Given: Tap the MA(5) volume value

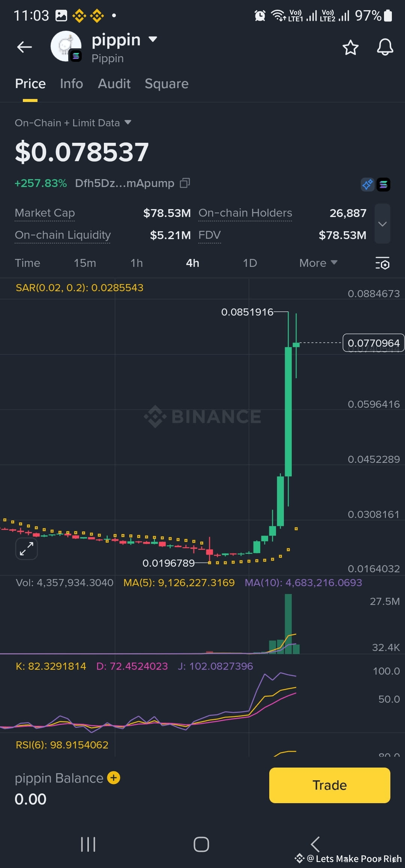Looking at the screenshot, I should point(179,582).
